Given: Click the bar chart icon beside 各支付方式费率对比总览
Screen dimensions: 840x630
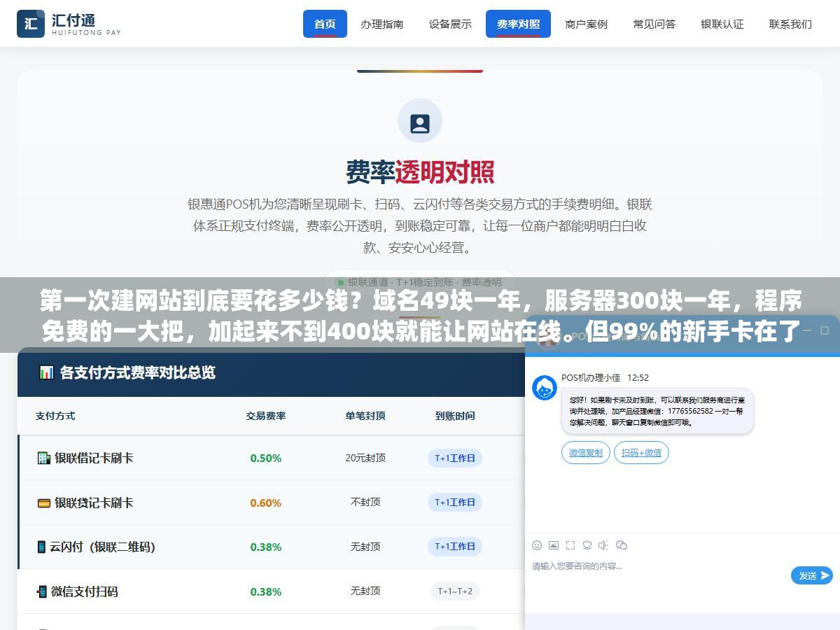Looking at the screenshot, I should (46, 372).
